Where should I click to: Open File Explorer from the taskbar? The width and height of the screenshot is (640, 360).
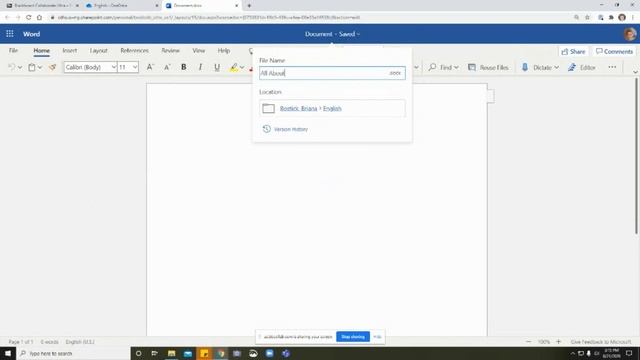[171, 353]
